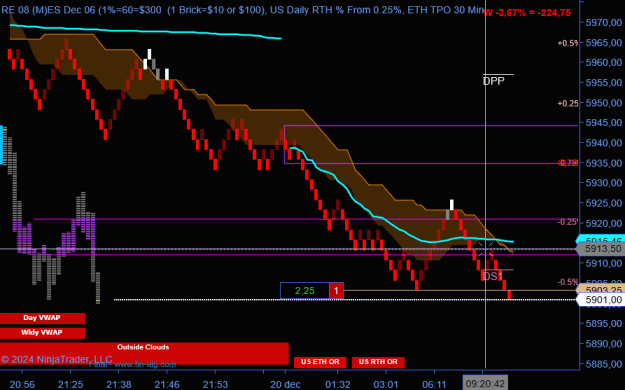Click the 21:38 time axis label
Viewport: 625px width, 390px height.
point(119,384)
